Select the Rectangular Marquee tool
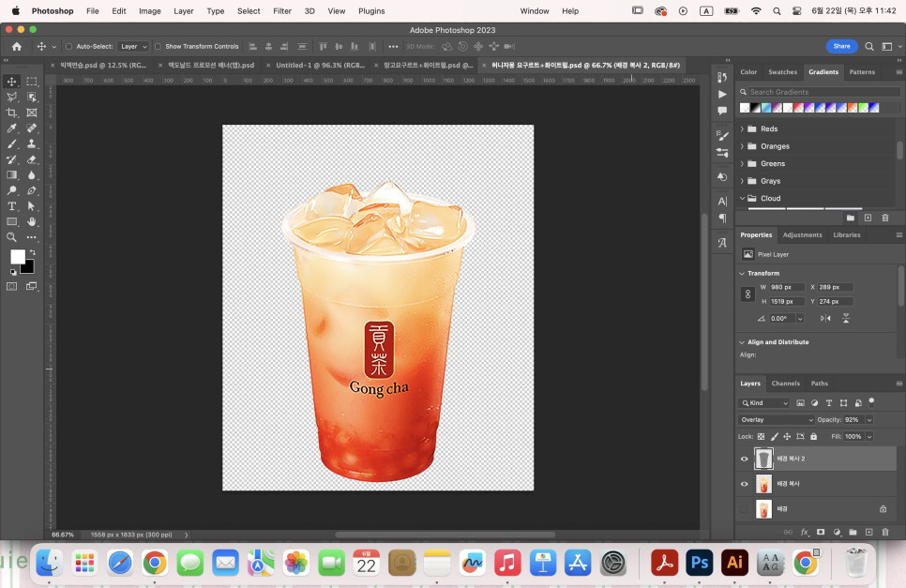The width and height of the screenshot is (906, 588). (x=32, y=82)
